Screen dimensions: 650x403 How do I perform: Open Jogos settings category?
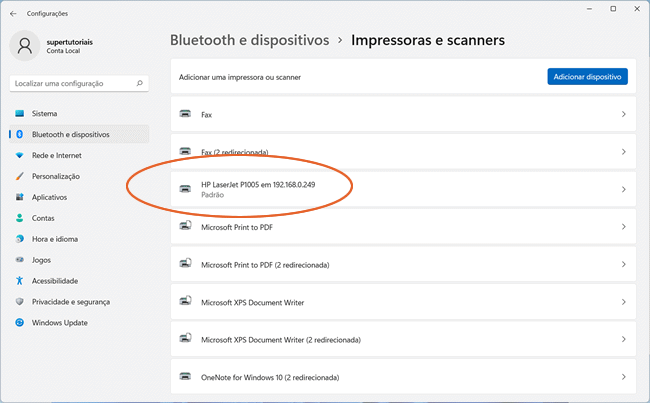coord(42,260)
